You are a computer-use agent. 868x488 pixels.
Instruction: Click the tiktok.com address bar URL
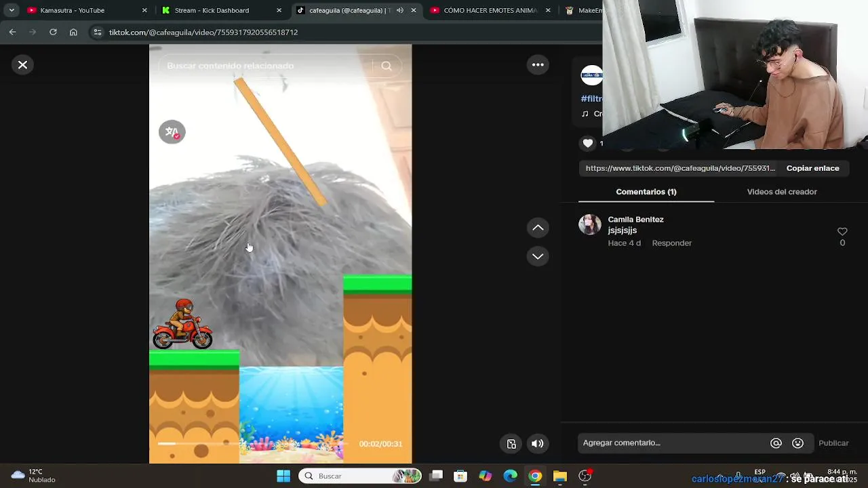coord(203,33)
